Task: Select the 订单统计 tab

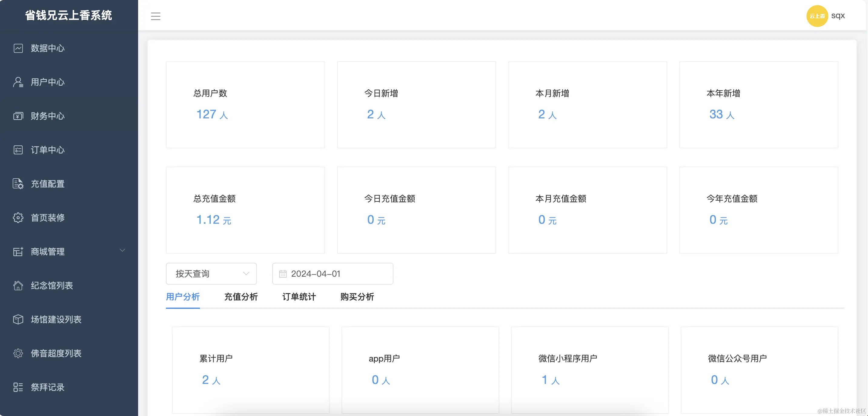Action: 299,297
